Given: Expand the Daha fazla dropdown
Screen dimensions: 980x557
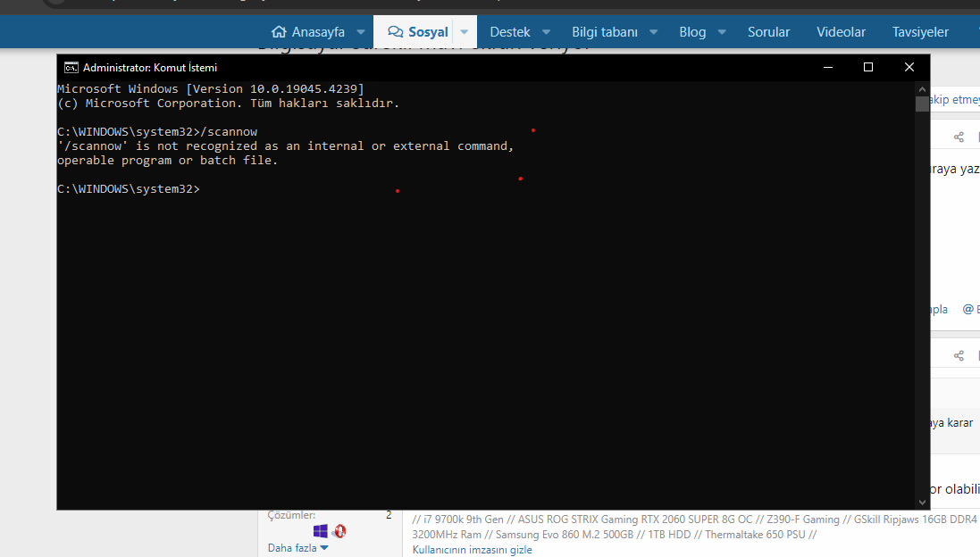Looking at the screenshot, I should [298, 548].
